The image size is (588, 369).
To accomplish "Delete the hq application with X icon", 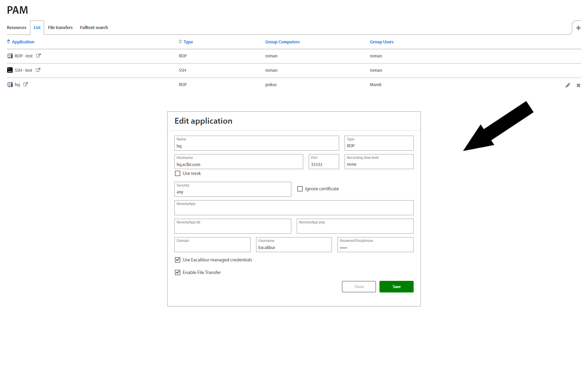I will coord(578,85).
